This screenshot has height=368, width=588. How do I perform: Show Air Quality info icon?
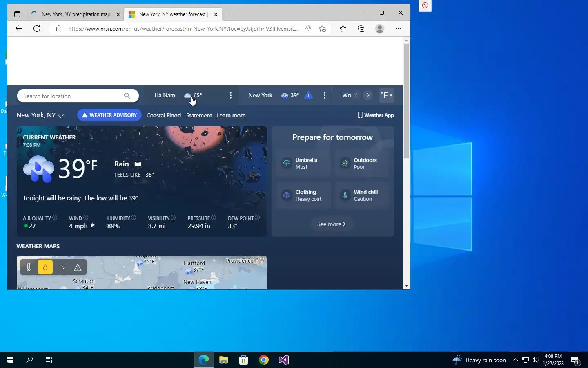55,218
